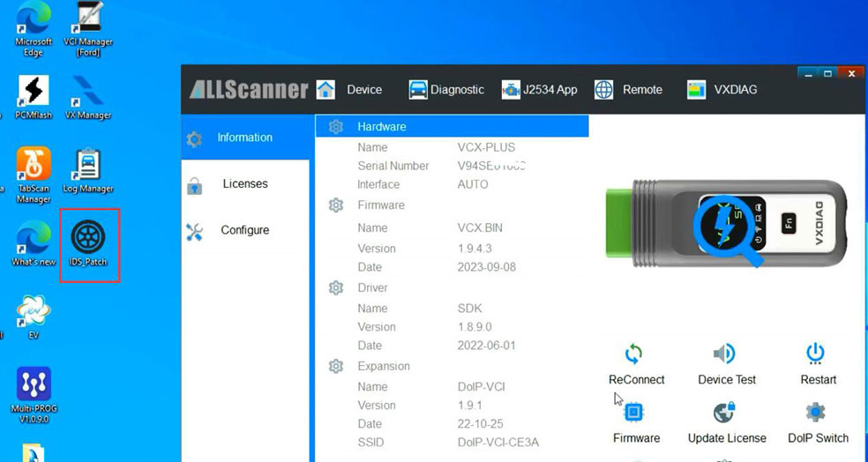Click the ALLScanner logo
868x462 pixels.
pos(249,90)
